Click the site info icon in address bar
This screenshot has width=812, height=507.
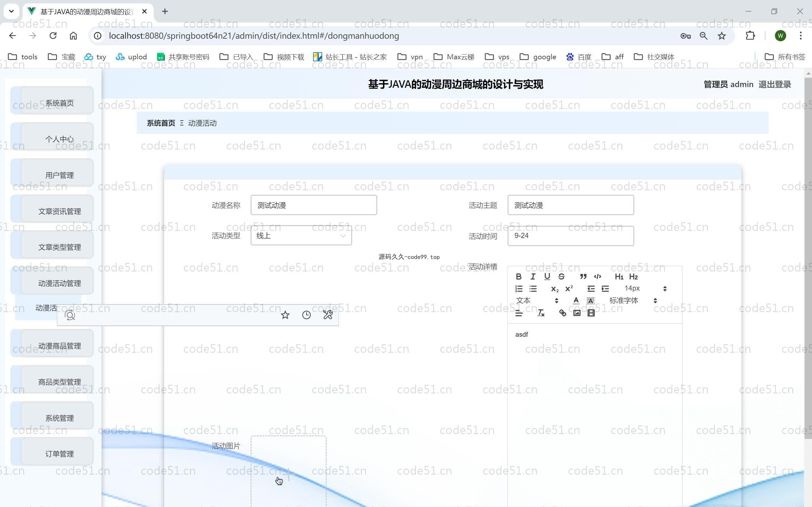click(x=98, y=35)
